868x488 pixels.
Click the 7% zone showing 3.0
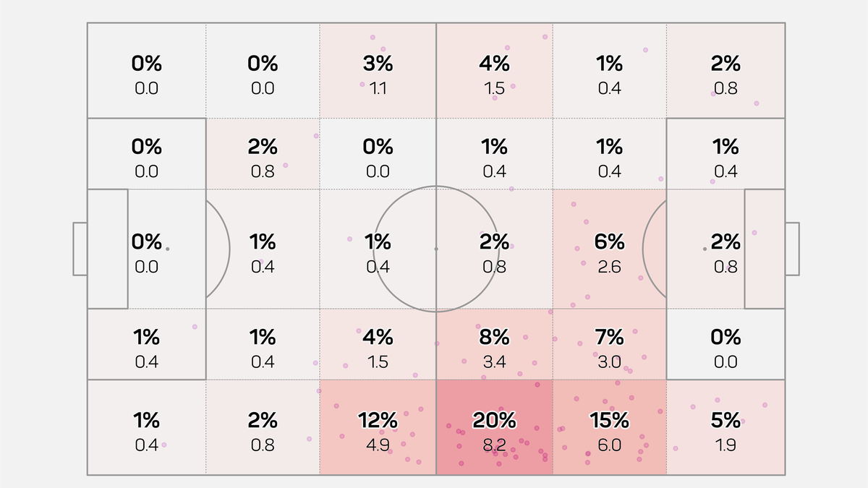coord(609,345)
